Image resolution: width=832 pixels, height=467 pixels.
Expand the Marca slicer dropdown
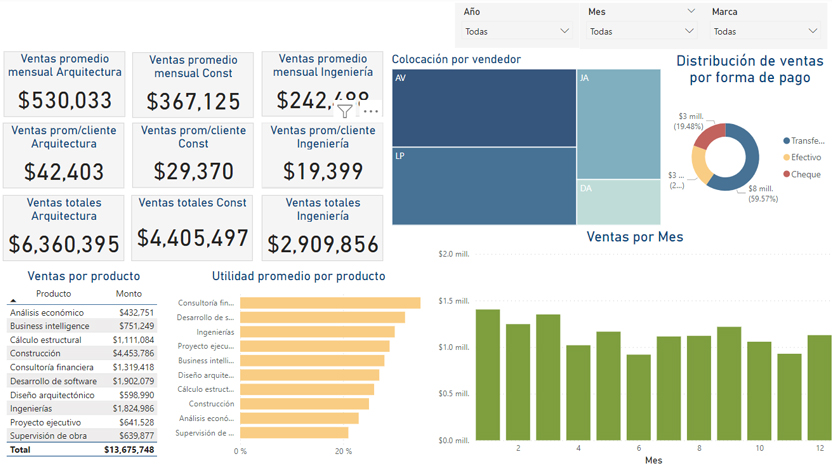coord(765,31)
